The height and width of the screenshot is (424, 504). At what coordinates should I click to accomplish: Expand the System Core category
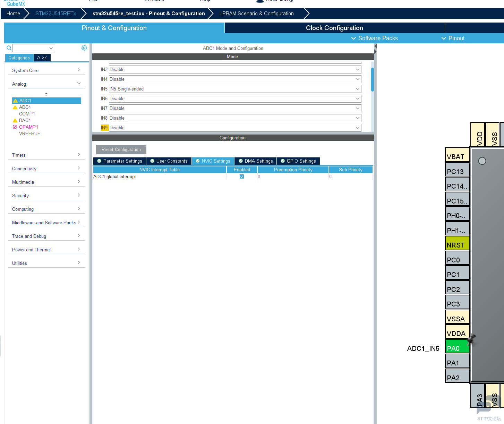(x=46, y=70)
